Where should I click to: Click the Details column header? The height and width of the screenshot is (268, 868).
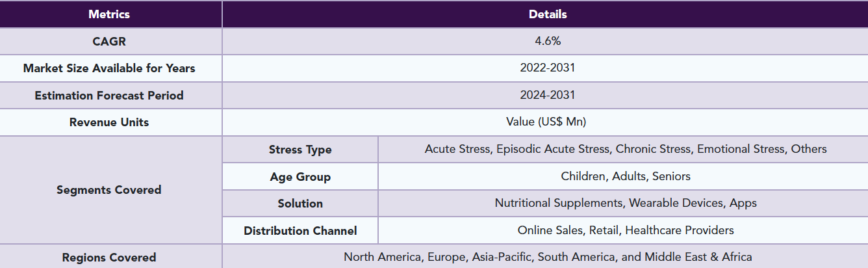[x=548, y=14]
